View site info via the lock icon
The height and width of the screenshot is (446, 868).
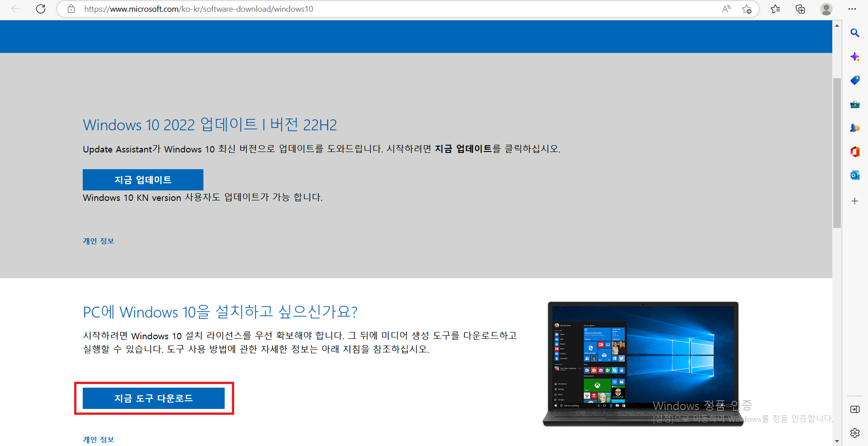71,9
